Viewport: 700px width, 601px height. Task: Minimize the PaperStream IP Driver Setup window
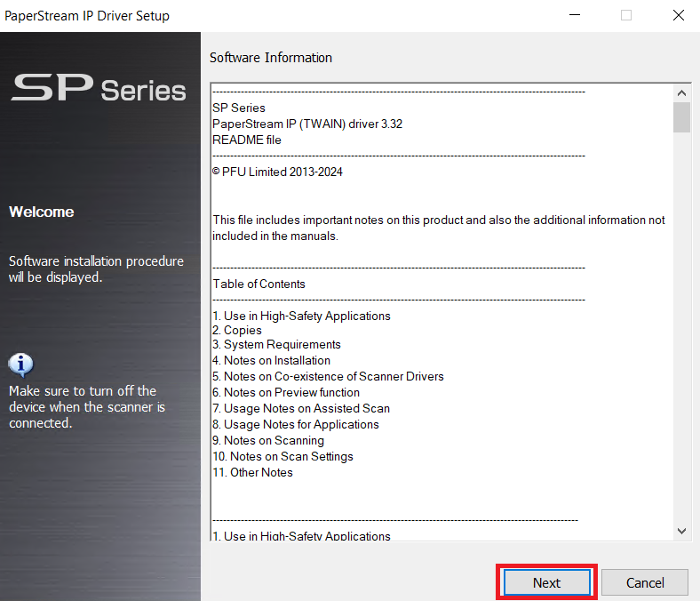tap(577, 15)
